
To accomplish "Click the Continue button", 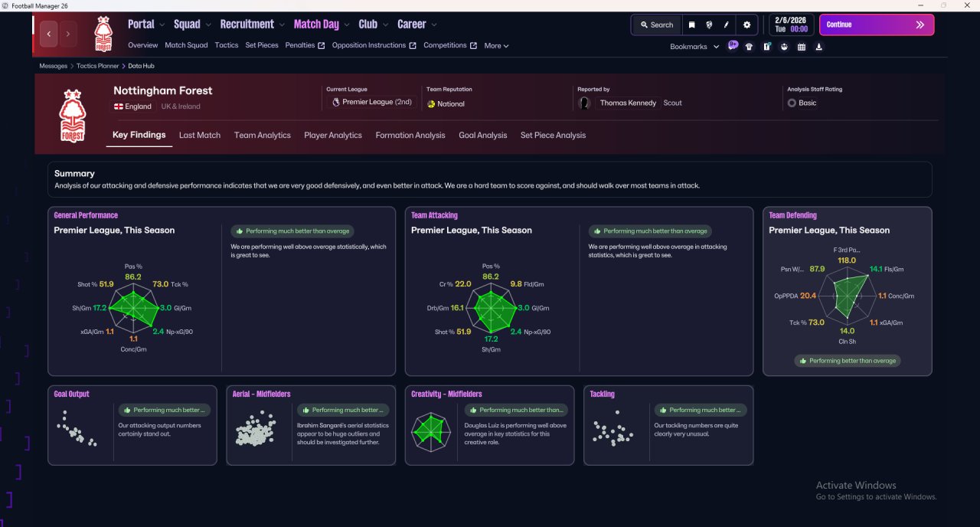I will 877,25.
